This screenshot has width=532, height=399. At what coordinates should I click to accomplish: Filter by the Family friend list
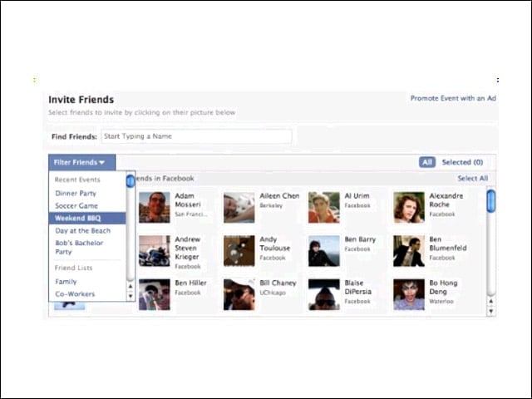(x=66, y=282)
